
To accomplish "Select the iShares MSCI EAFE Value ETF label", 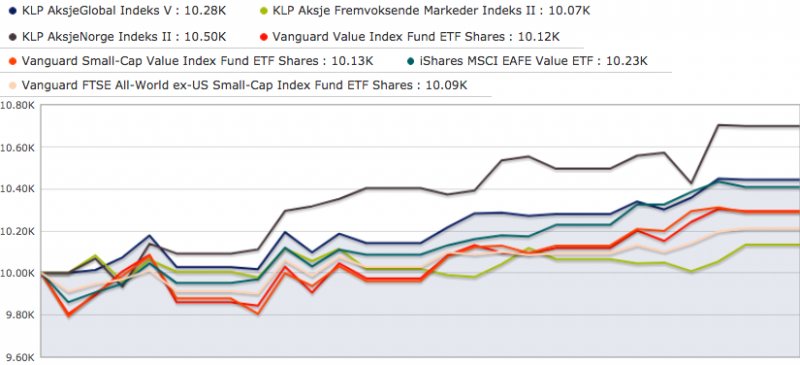I will [506, 61].
